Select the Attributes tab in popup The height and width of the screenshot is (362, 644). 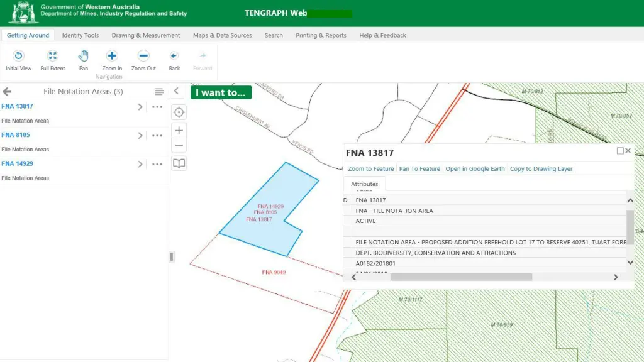364,184
